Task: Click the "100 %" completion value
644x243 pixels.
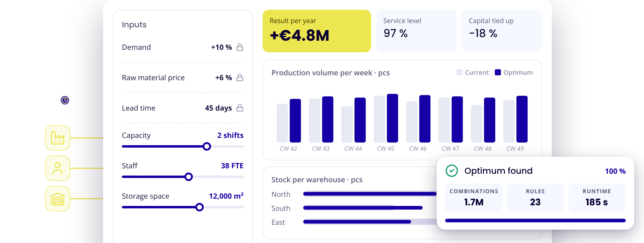Action: pyautogui.click(x=615, y=171)
